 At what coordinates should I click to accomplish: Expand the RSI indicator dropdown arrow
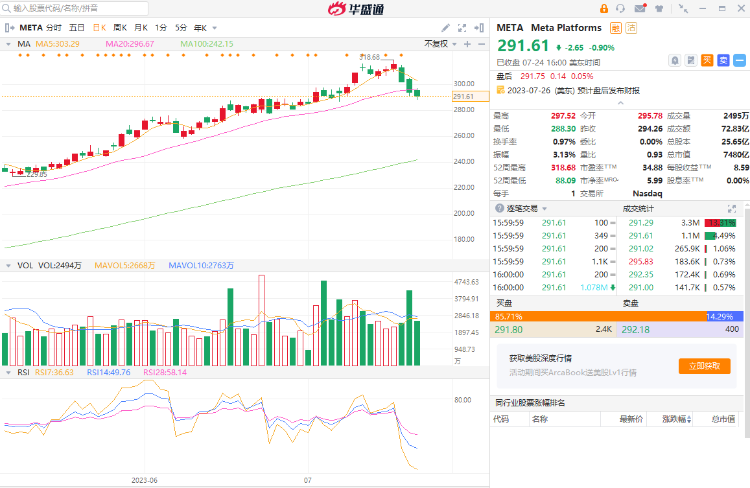[8, 372]
